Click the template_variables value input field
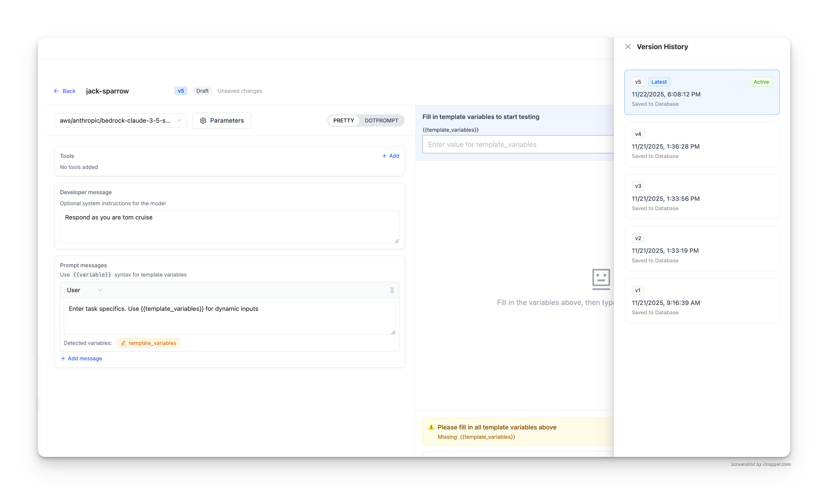 coord(517,145)
